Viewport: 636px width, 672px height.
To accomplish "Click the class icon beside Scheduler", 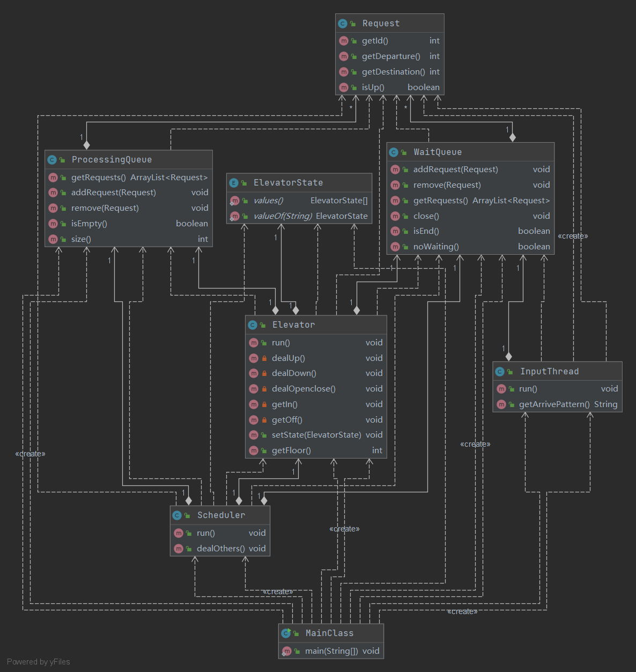I will point(177,515).
